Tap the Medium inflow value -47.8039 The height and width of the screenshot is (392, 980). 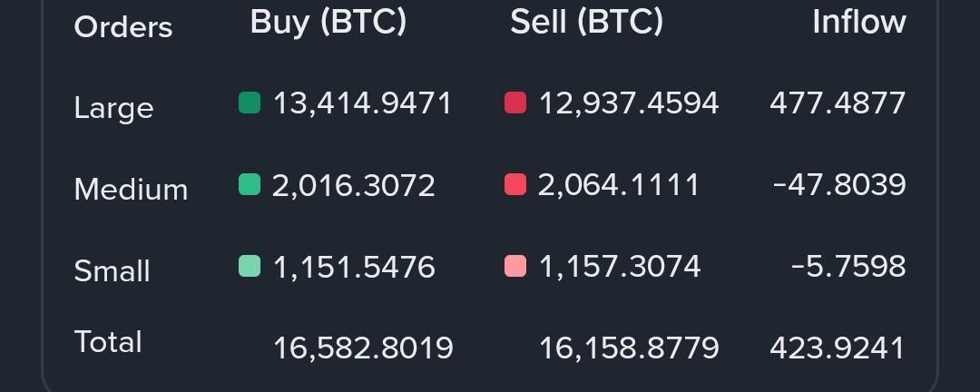coord(839,185)
